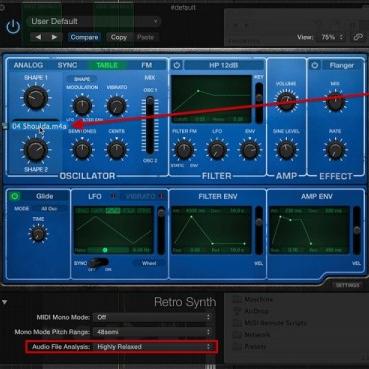Toggle the green Glide power button
This screenshot has height=369, width=369.
pos(15,196)
